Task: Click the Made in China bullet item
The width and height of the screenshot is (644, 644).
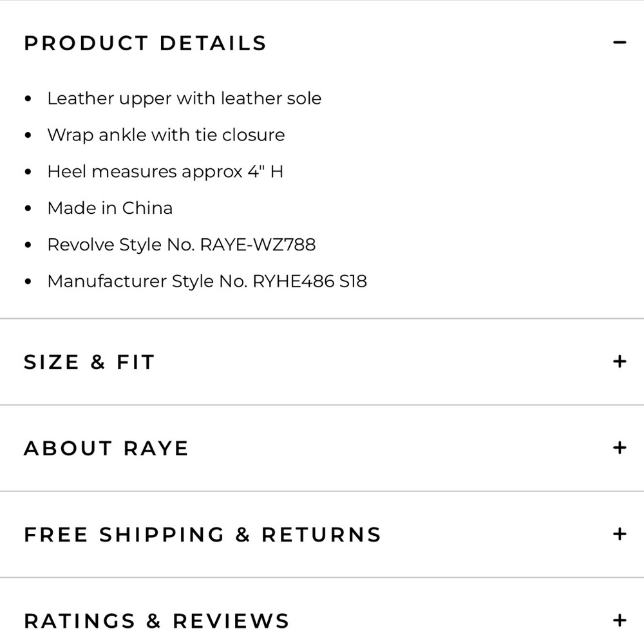Action: (x=109, y=208)
